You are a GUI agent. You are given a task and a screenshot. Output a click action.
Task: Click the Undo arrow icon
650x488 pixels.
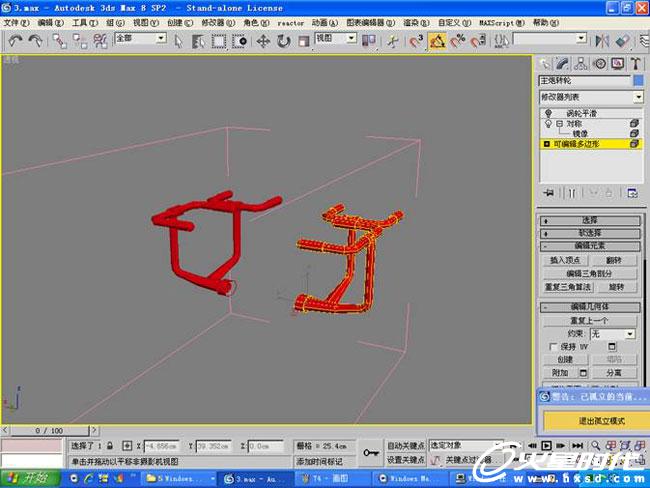pos(15,41)
